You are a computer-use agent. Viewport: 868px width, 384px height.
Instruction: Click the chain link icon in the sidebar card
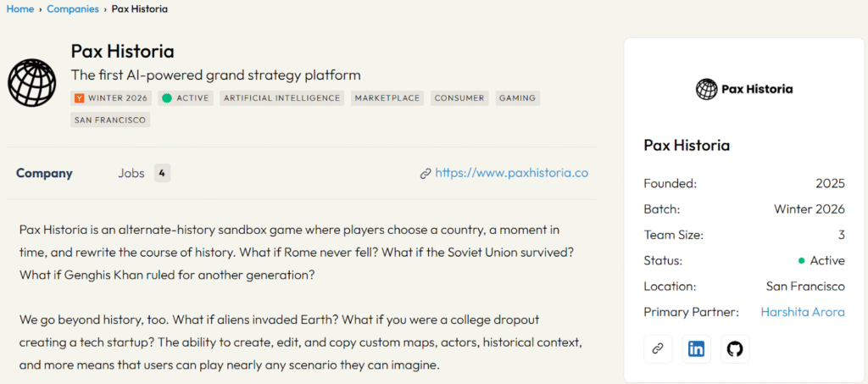[657, 348]
